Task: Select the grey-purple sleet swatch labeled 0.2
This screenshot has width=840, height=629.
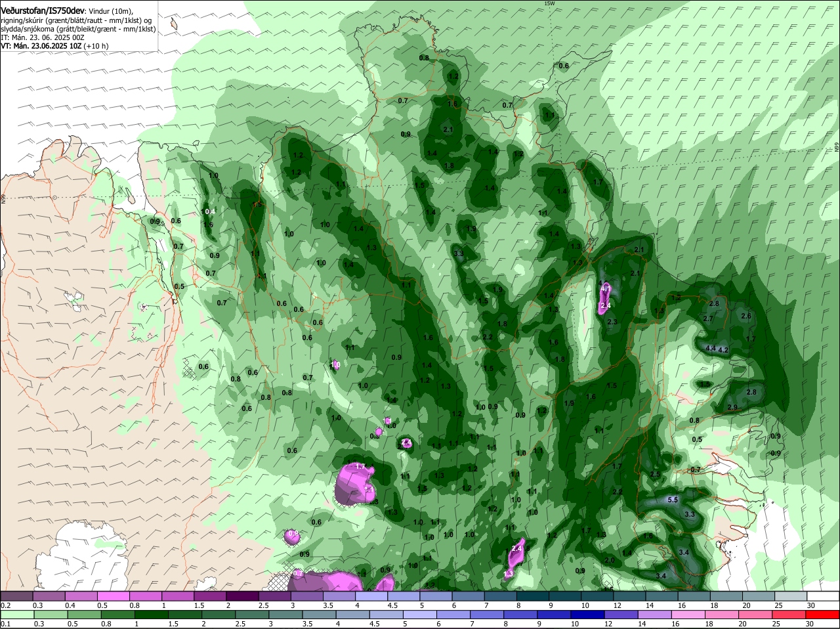Action: pos(17,596)
